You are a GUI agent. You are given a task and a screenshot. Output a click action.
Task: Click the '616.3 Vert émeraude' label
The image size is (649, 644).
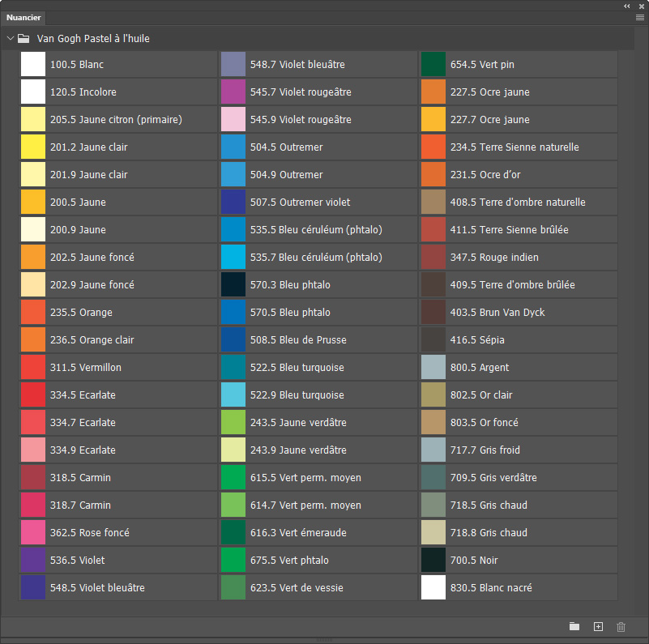coord(298,533)
